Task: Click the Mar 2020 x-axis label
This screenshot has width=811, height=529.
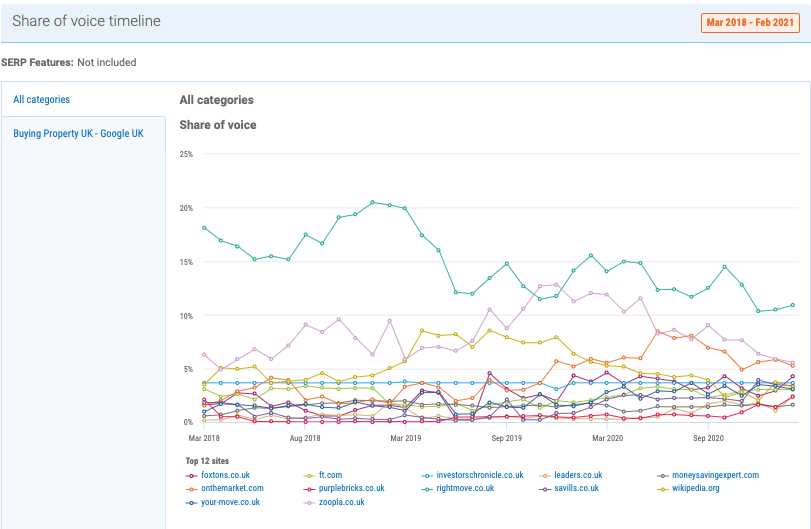Action: point(607,438)
